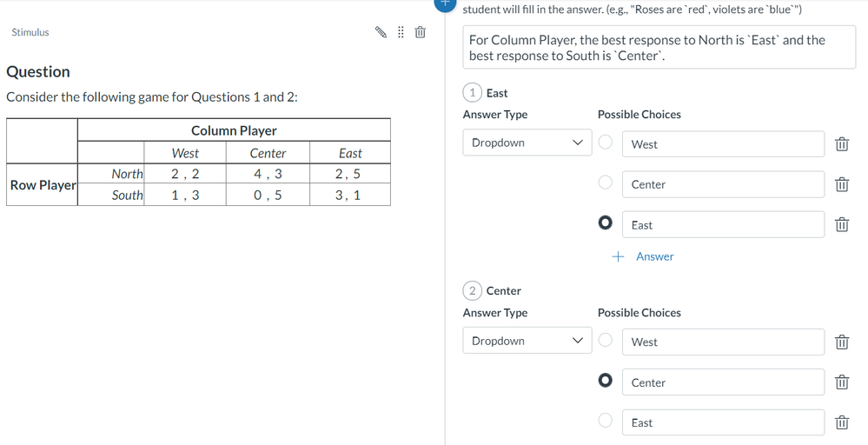Delete the Center choice under blank 2
Screen dimensions: 868x445
pyautogui.click(x=841, y=382)
